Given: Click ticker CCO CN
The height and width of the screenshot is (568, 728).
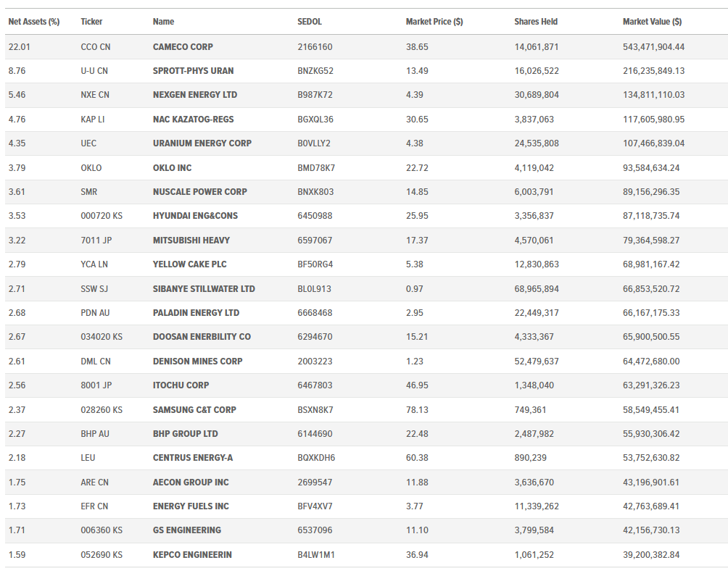Looking at the screenshot, I should [96, 47].
